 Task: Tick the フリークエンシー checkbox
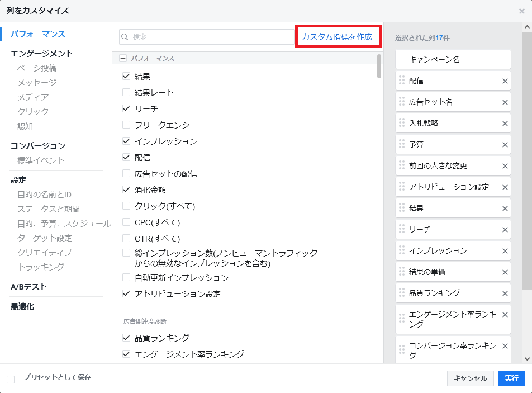tap(126, 125)
